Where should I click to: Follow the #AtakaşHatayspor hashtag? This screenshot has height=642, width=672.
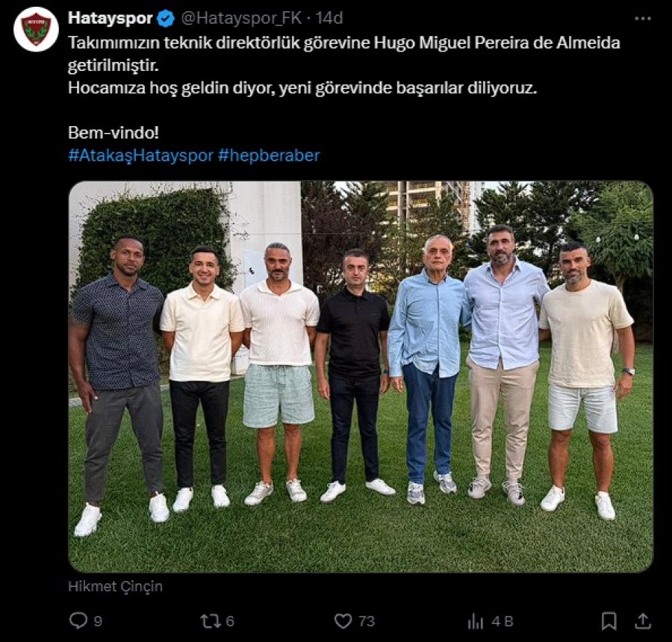(140, 155)
